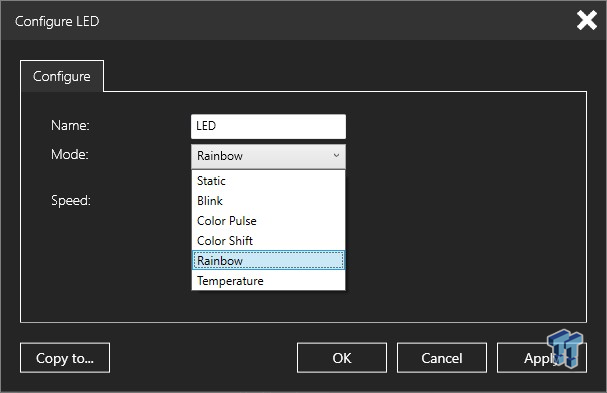607x393 pixels.
Task: Switch to the Configure tab
Action: click(x=62, y=76)
